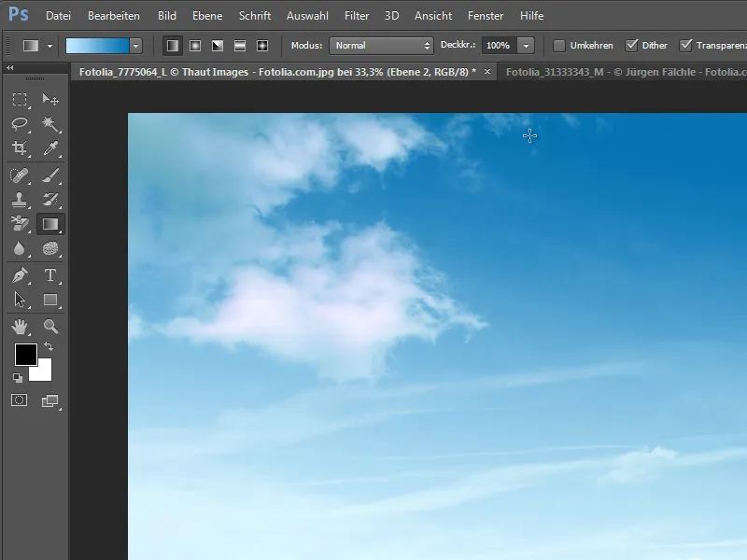
Task: Select the Magic Wand tool
Action: click(x=50, y=123)
